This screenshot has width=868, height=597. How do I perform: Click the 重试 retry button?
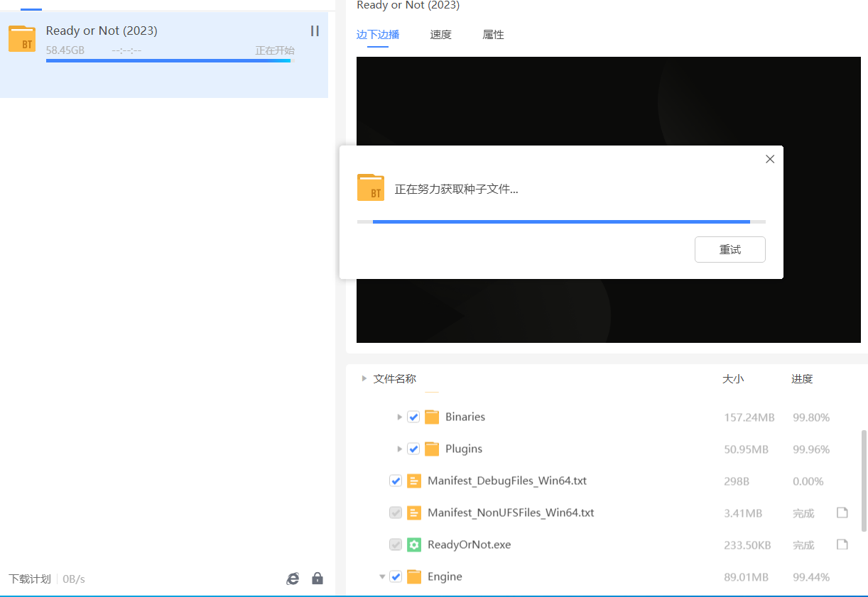729,250
